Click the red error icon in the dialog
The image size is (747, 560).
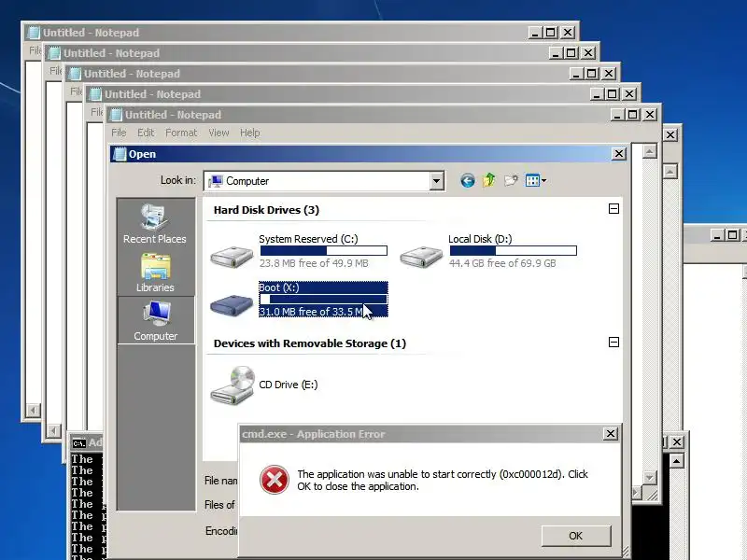click(275, 480)
